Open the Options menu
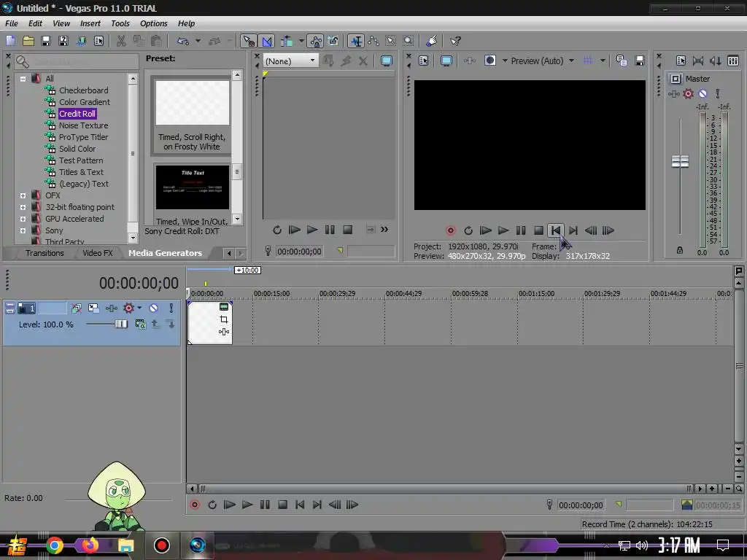This screenshot has width=747, height=560. pyautogui.click(x=153, y=23)
